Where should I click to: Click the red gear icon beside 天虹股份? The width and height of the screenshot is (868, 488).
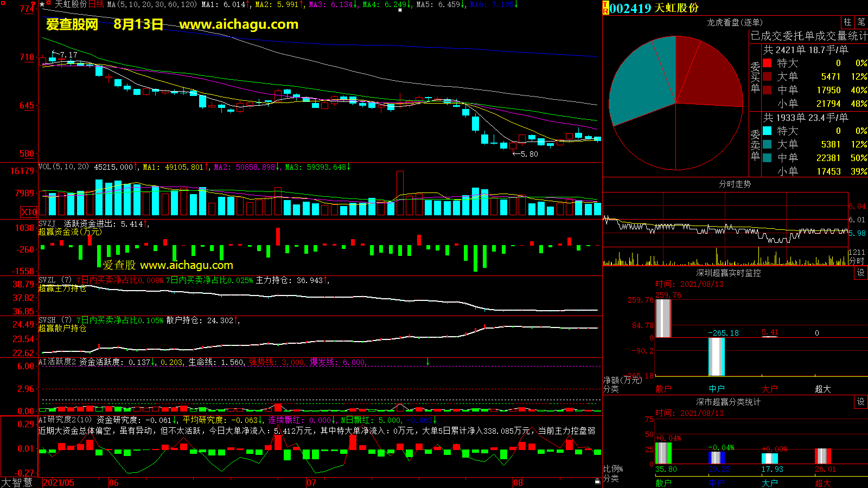(x=49, y=4)
